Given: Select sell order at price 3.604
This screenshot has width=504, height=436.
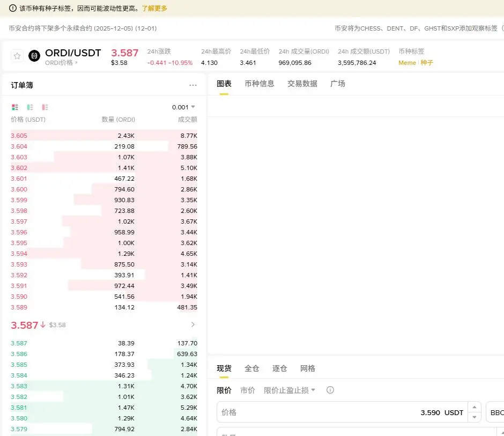Looking at the screenshot, I should point(104,146).
